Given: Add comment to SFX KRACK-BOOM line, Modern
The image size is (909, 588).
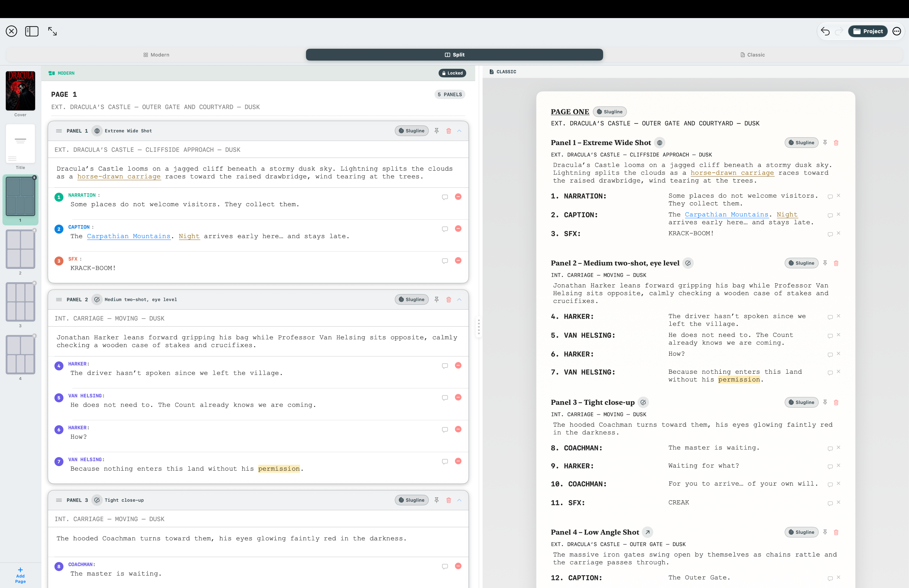Looking at the screenshot, I should (x=445, y=261).
